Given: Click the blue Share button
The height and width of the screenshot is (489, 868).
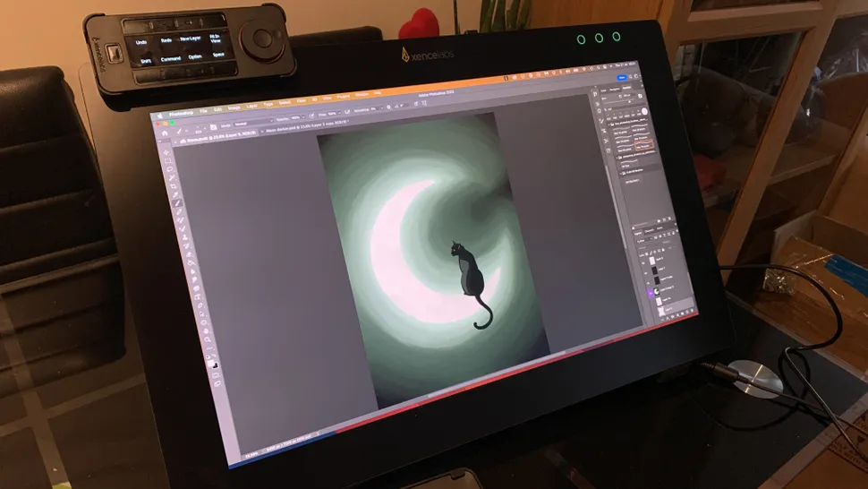Looking at the screenshot, I should (x=622, y=79).
